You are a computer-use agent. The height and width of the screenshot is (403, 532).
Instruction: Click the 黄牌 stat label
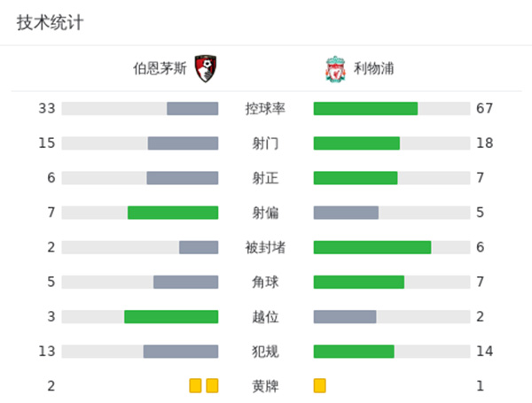265,386
